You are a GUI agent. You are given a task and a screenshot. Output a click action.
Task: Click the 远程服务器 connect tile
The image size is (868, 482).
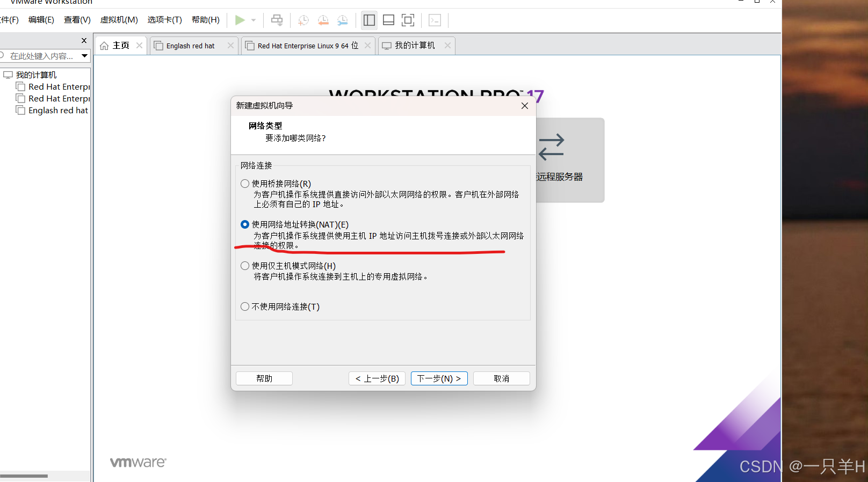570,160
